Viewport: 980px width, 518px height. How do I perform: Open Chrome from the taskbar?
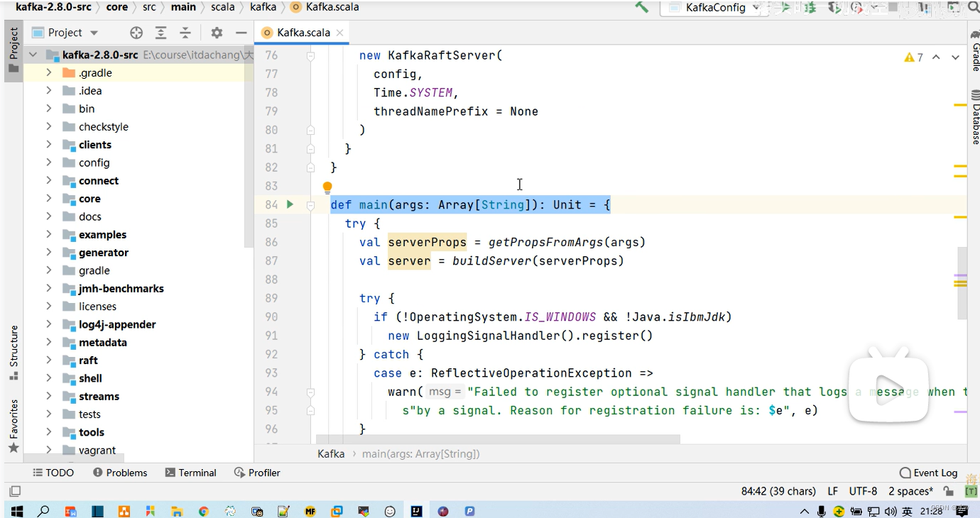(204, 510)
